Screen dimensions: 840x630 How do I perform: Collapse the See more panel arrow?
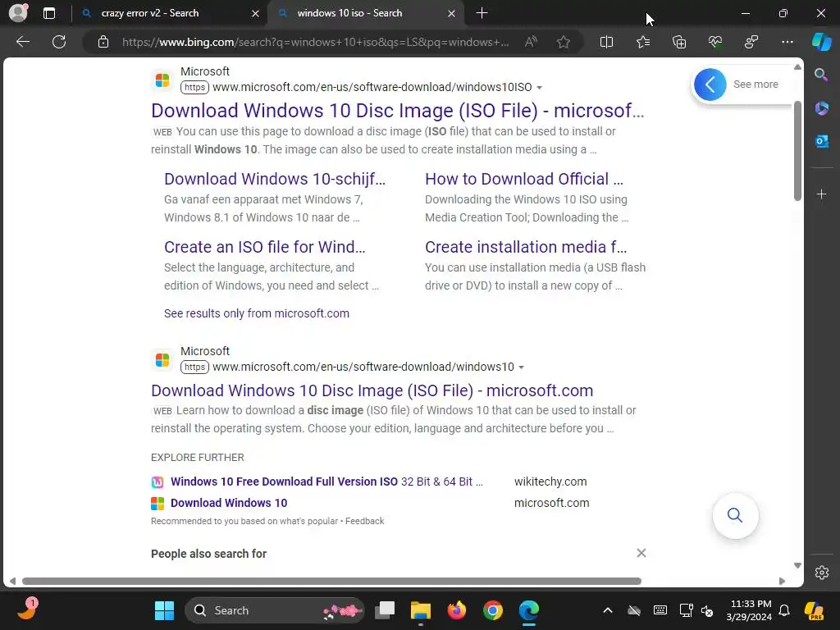tap(710, 84)
